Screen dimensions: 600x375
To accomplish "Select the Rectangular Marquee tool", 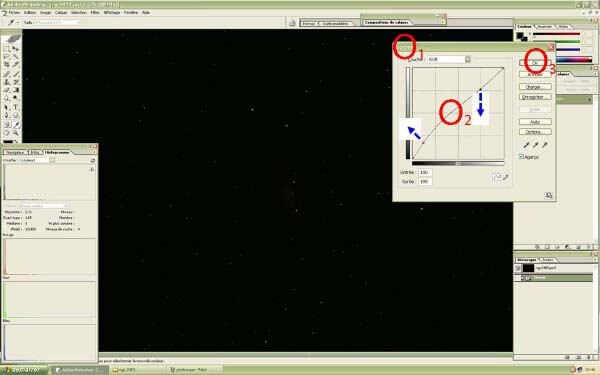I will tap(7, 49).
